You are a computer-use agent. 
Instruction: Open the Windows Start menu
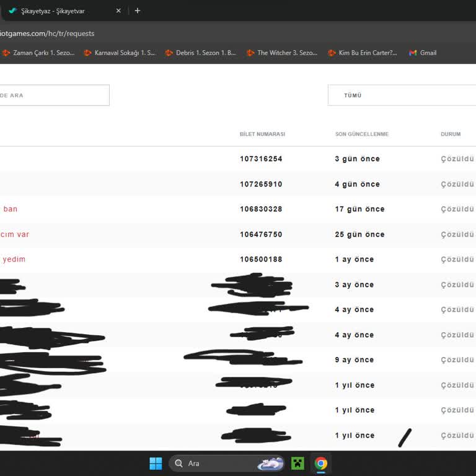[156, 463]
